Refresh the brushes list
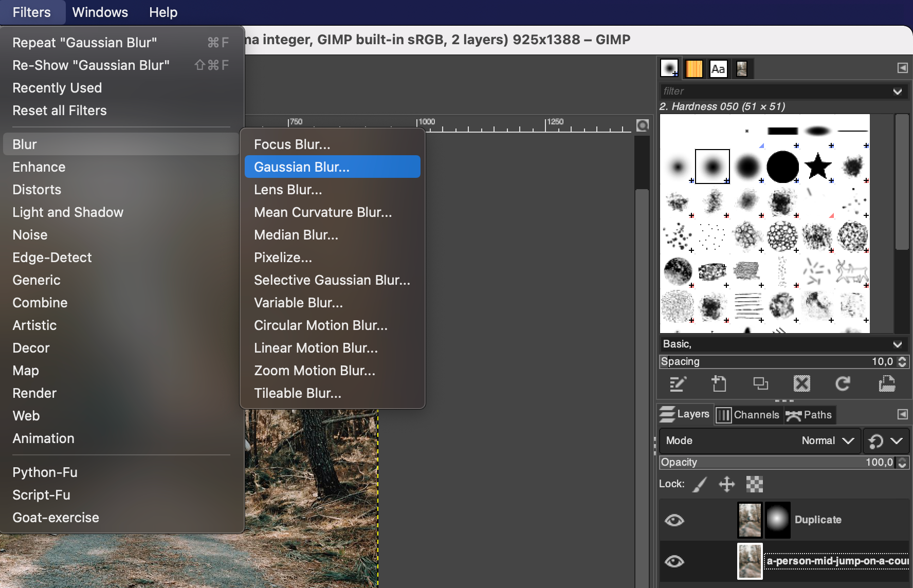913x588 pixels. (x=843, y=384)
